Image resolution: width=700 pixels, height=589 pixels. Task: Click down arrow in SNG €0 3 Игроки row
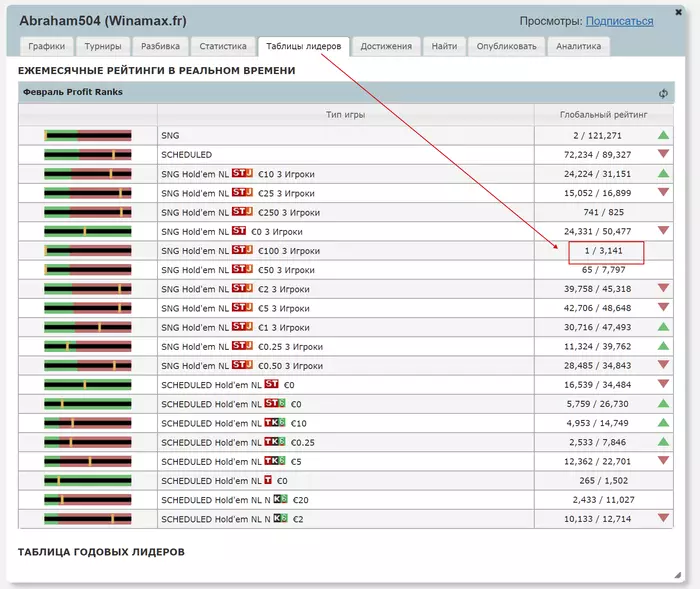tap(663, 231)
